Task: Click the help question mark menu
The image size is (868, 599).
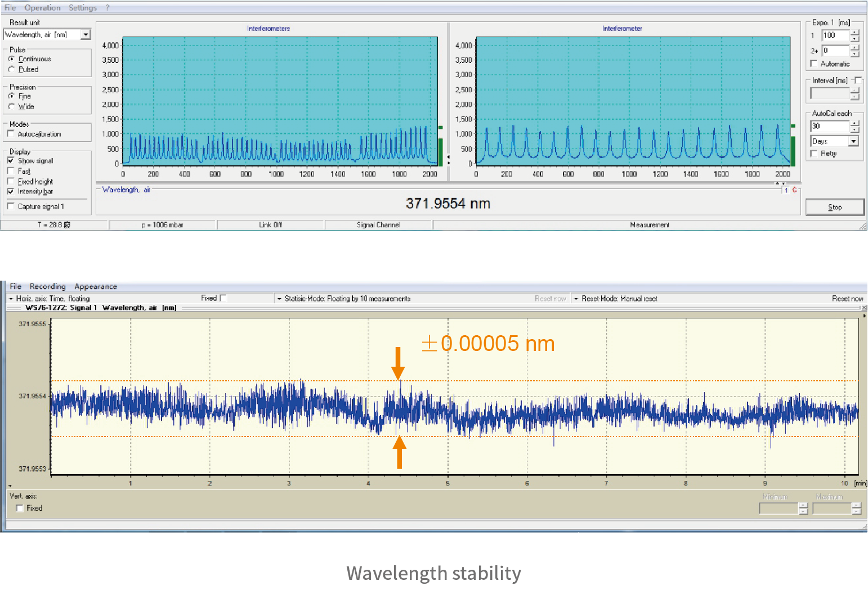Action: tap(108, 8)
